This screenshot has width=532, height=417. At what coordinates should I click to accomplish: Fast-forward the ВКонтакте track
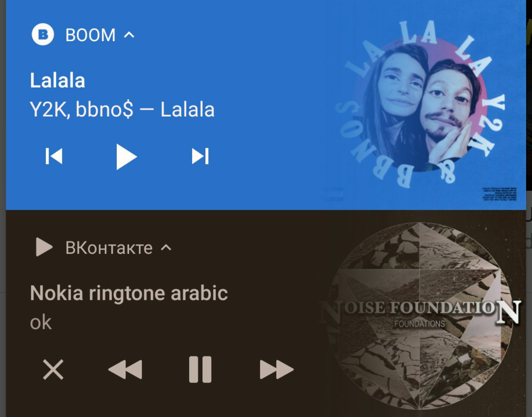276,370
